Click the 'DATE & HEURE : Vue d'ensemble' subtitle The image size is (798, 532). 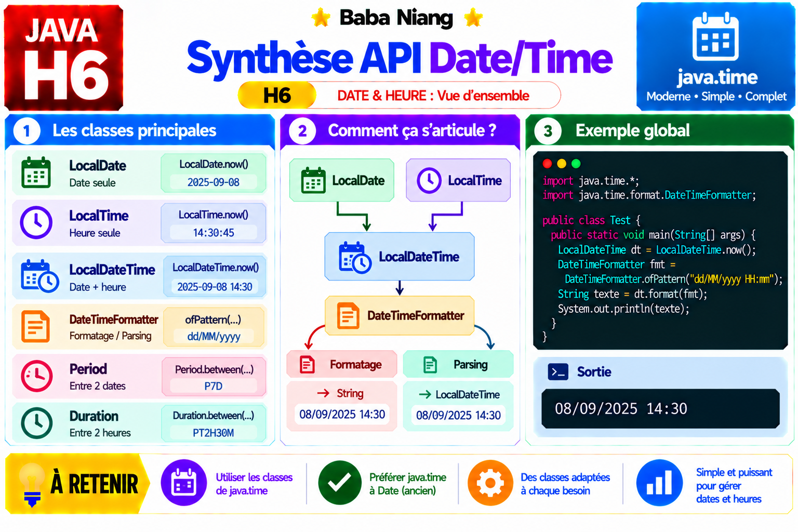[x=433, y=96]
